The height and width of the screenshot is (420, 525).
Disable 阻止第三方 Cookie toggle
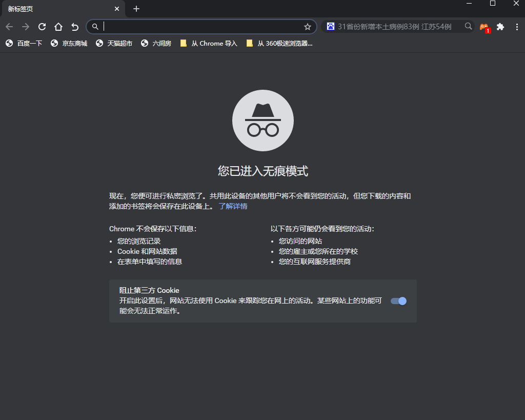(x=398, y=301)
